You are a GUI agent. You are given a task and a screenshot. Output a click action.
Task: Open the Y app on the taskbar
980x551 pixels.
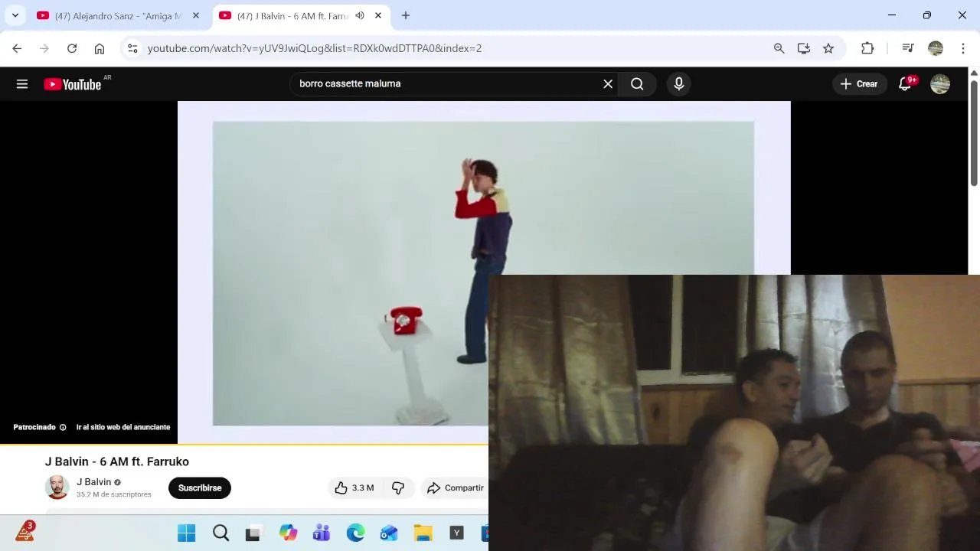[x=456, y=533]
